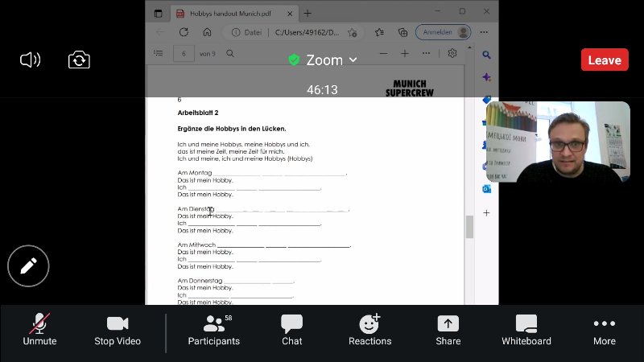644x362 pixels.
Task: Open the Chat panel
Action: pos(291,330)
